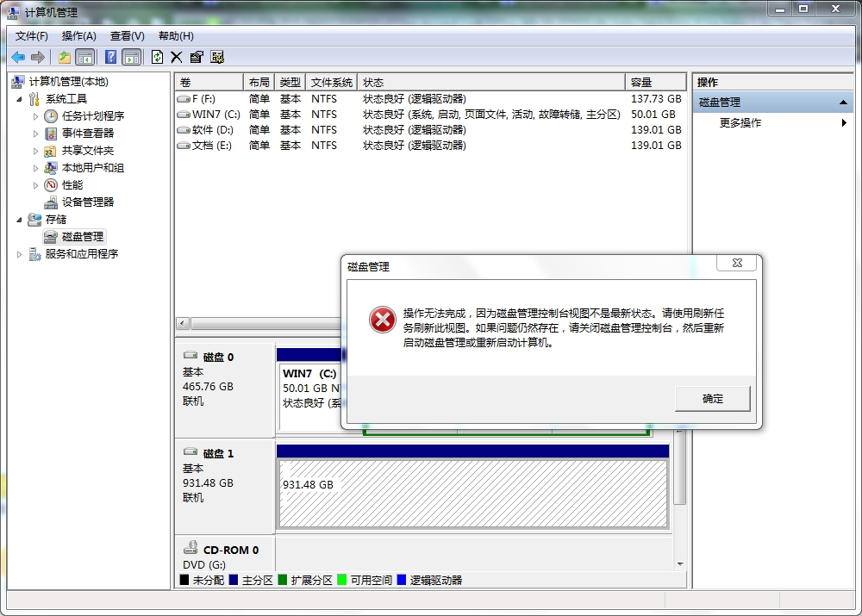Open the 更多操作 submenu arrow
This screenshot has height=616, width=862.
[844, 122]
